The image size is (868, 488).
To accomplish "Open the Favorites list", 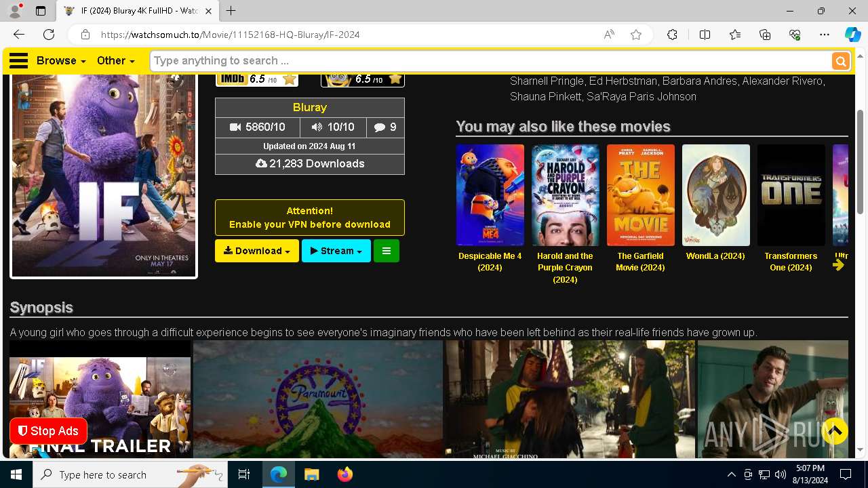I will click(735, 35).
